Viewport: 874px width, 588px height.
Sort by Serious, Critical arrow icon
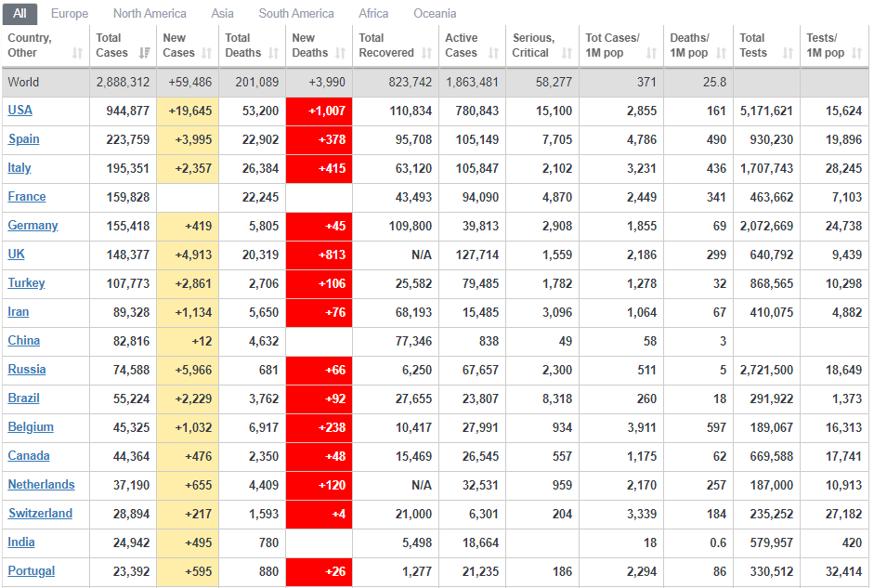[x=567, y=53]
